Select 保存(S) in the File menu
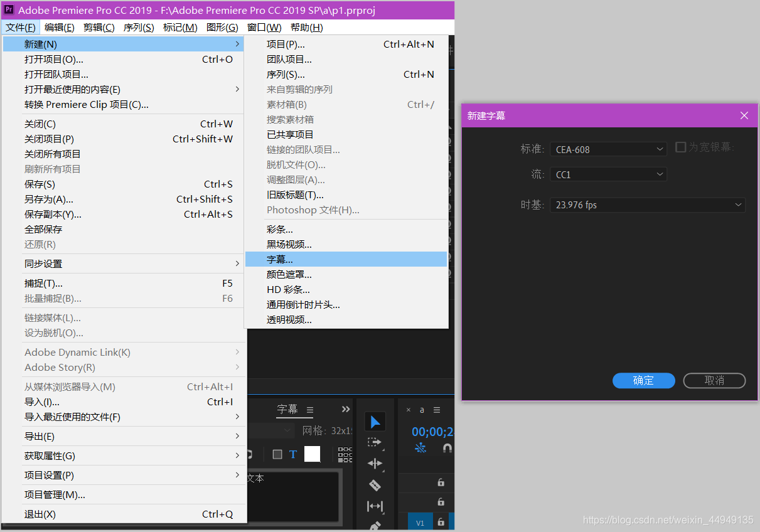This screenshot has width=760, height=532. point(124,184)
